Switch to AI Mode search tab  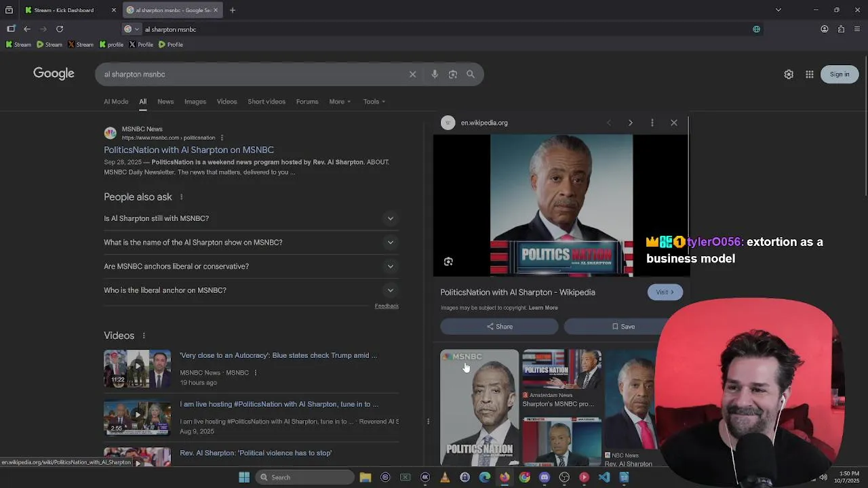point(116,102)
